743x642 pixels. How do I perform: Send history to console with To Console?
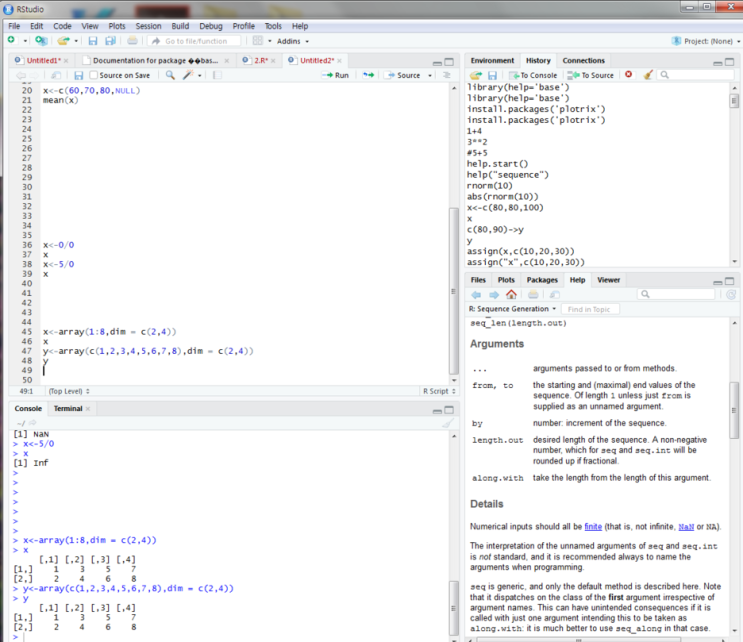tap(533, 75)
